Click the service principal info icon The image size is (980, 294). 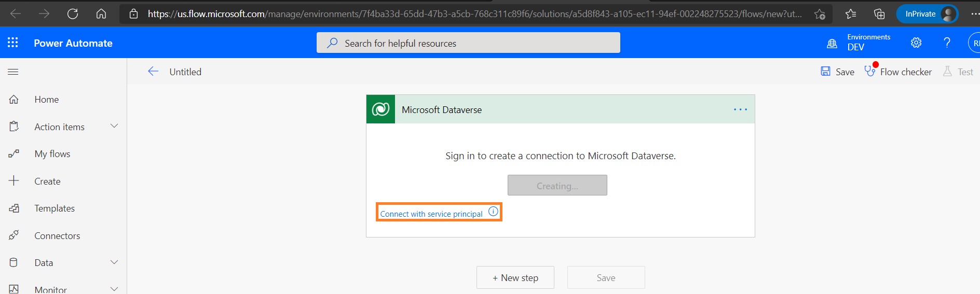(493, 212)
